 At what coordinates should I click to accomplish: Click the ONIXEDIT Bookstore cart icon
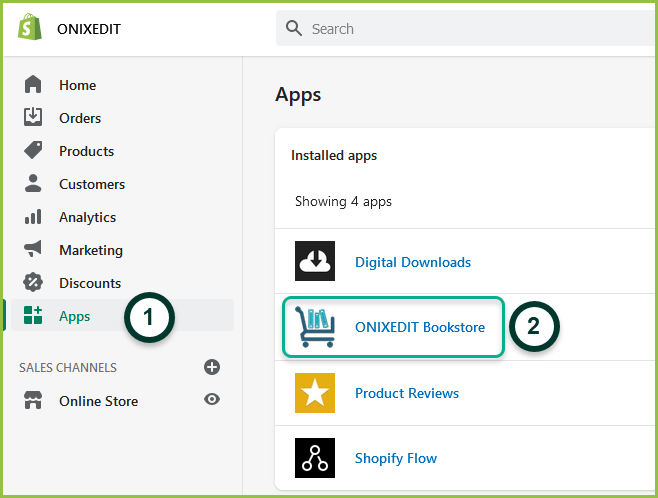pos(315,327)
